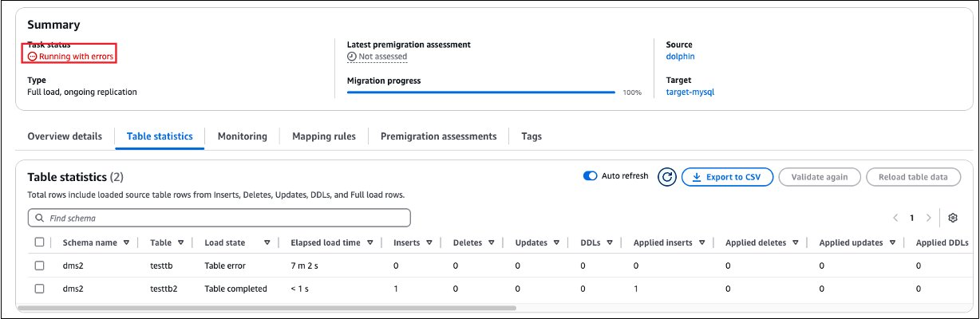Image resolution: width=980 pixels, height=319 pixels.
Task: Open table preferences gear icon
Action: [953, 218]
